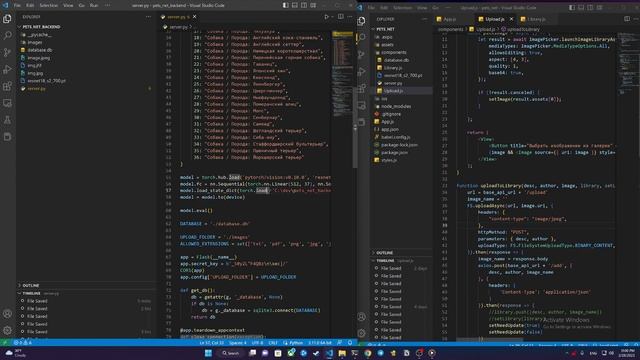This screenshot has width=640, height=360.
Task: Open Accounts icon in right VS Code window
Action: click(361, 316)
